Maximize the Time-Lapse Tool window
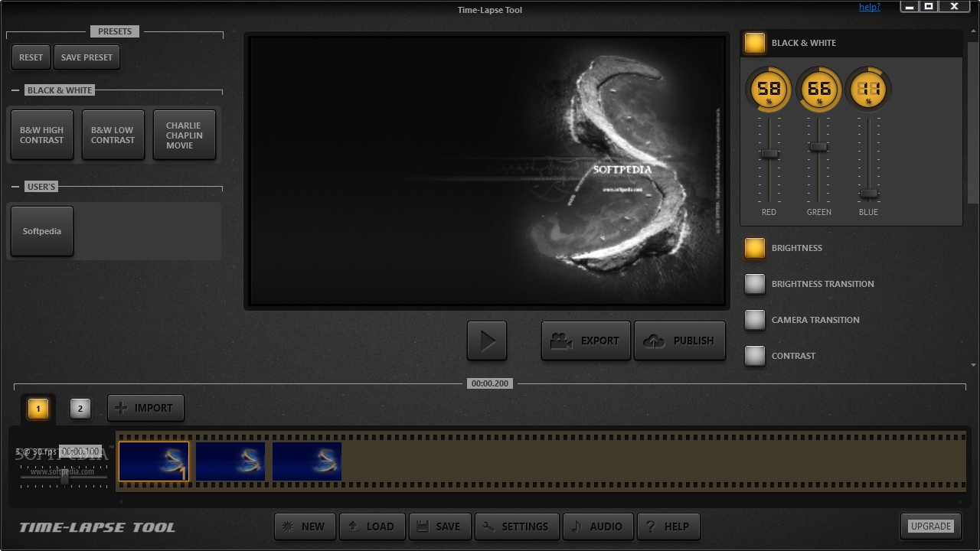 [929, 7]
